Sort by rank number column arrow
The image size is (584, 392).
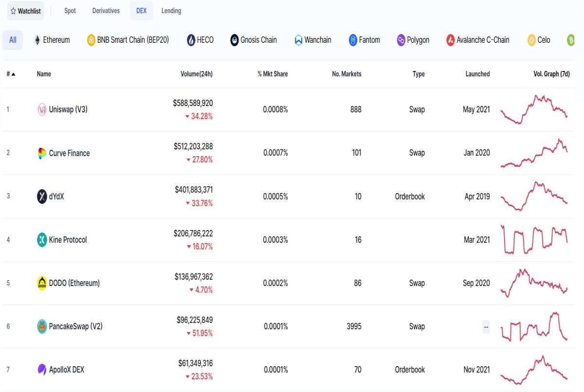11,74
